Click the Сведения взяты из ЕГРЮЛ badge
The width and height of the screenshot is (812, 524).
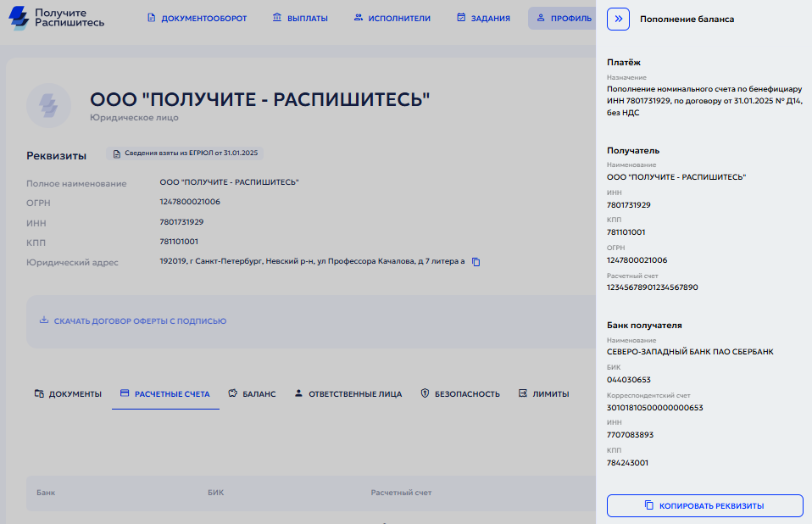coord(185,153)
